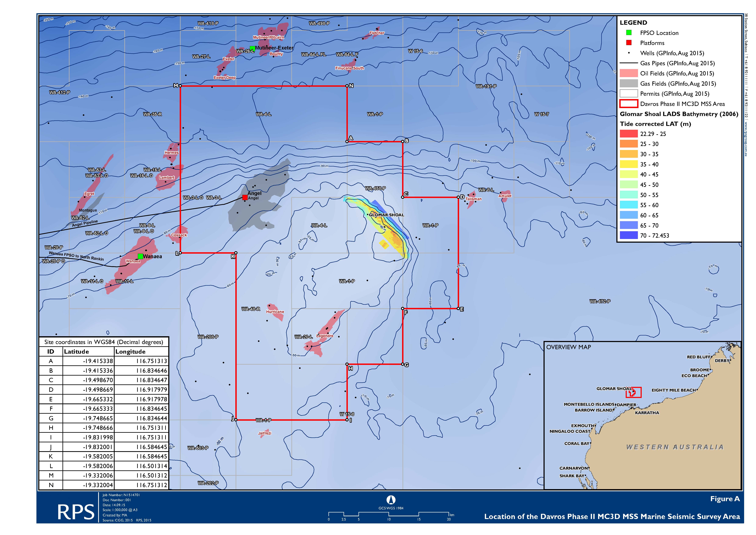Click the Gas Fields grey legend swatch
Screen dimensions: 756x535
[x=629, y=84]
